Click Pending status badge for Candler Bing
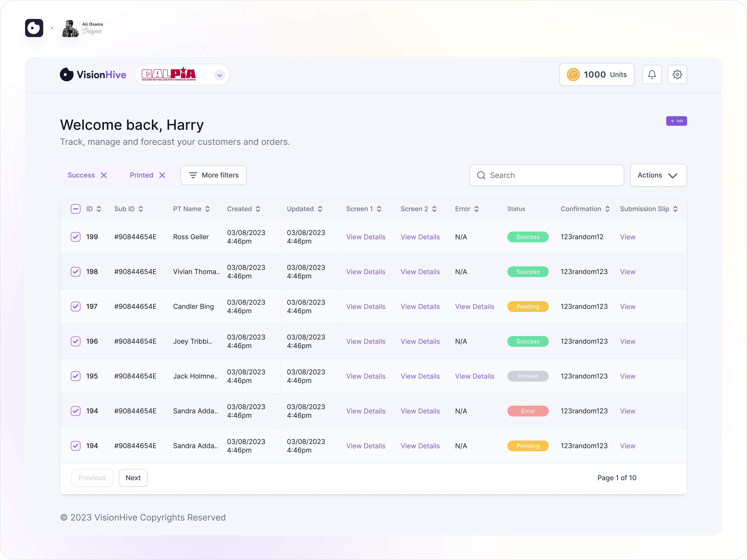The width and height of the screenshot is (747, 560). point(528,307)
